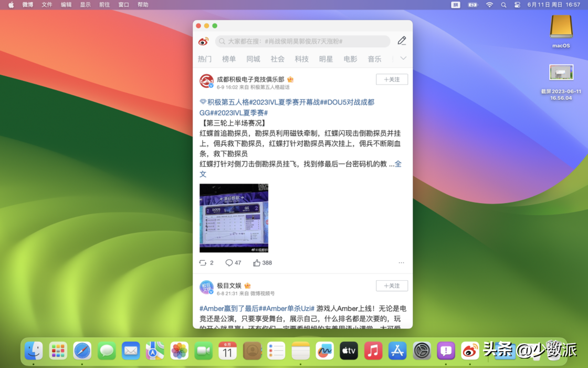Viewport: 588px width, 368px height.
Task: Show the 明星 tab
Action: point(326,59)
